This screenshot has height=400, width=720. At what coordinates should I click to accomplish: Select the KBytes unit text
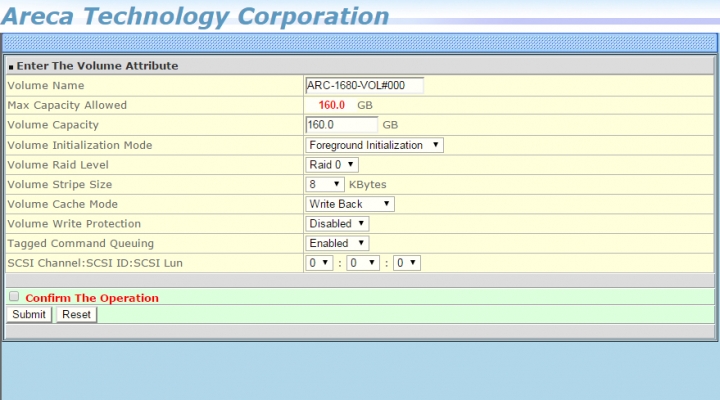pos(368,185)
